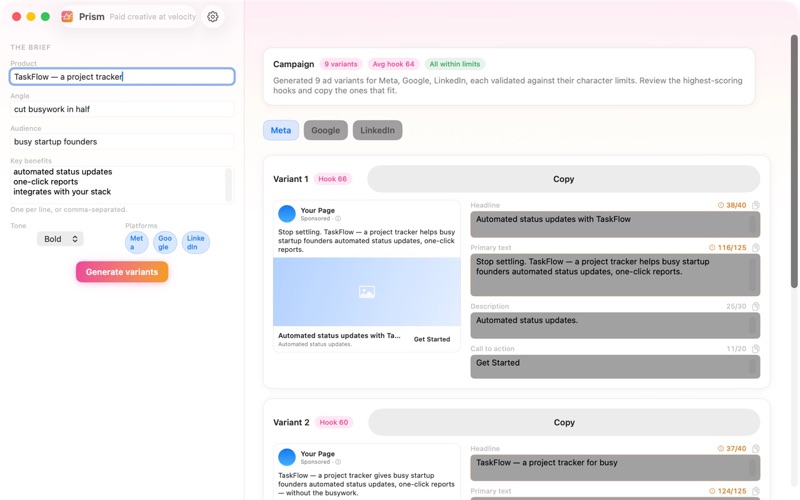The image size is (800, 500).
Task: Click the Key benefits text area
Action: pyautogui.click(x=122, y=185)
